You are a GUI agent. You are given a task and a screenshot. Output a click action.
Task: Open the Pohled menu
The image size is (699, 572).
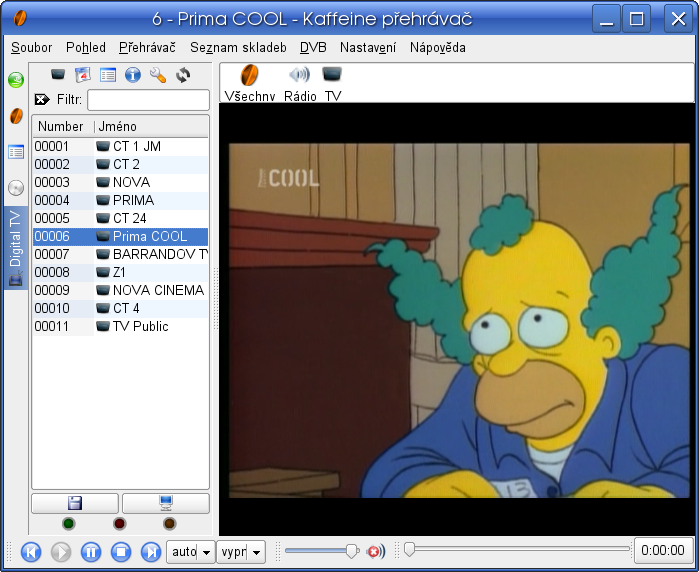[86, 47]
